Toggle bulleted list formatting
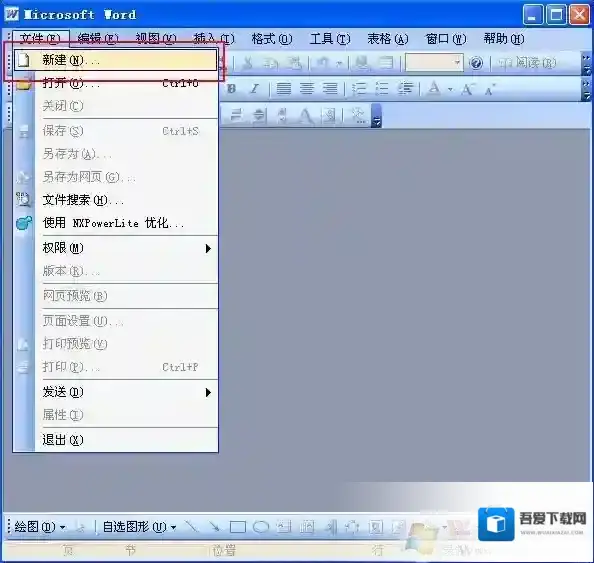594x563 pixels. coord(382,89)
